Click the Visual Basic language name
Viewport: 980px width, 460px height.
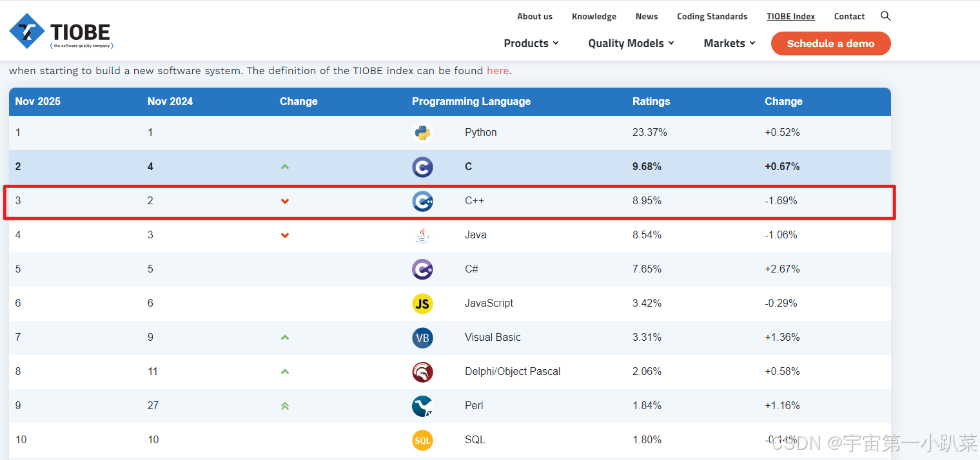(493, 338)
